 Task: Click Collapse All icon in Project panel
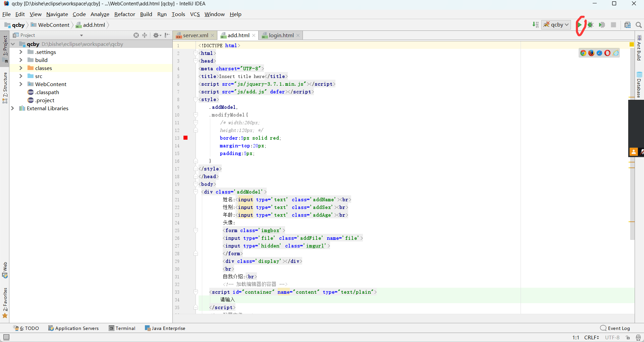[145, 35]
